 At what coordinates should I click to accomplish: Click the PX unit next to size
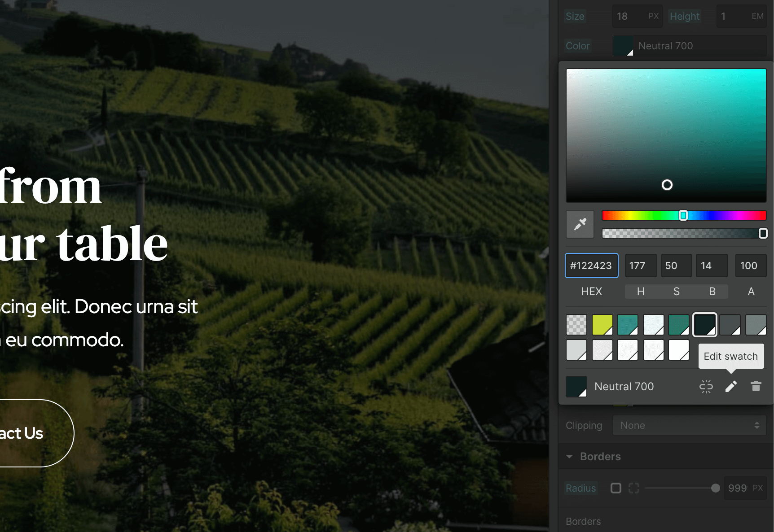[x=653, y=16]
